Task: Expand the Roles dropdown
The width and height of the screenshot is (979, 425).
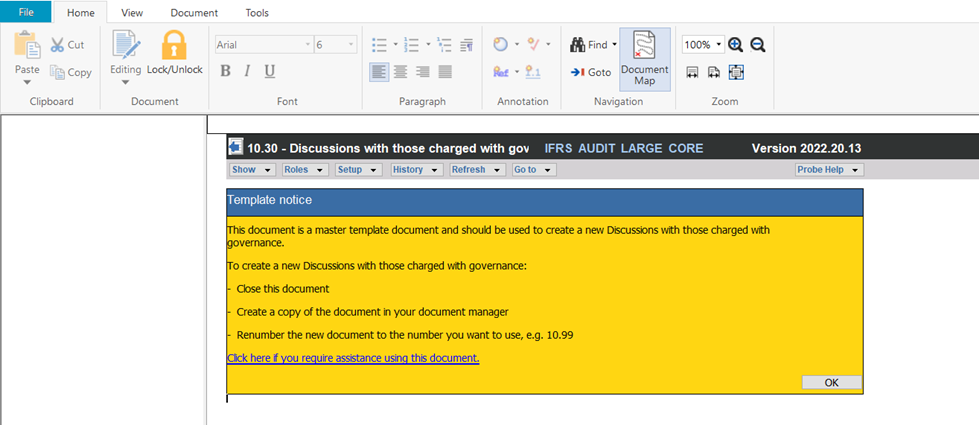Action: point(304,170)
